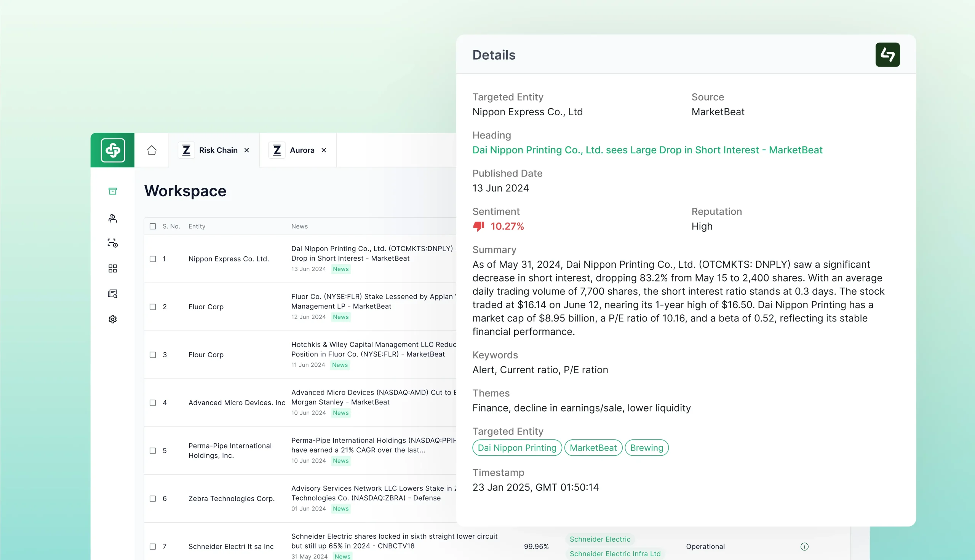
Task: Switch to the Risk Chain tab
Action: tap(218, 150)
